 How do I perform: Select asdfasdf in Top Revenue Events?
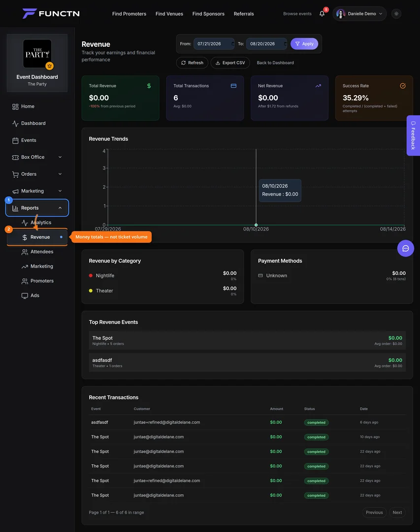(x=247, y=363)
